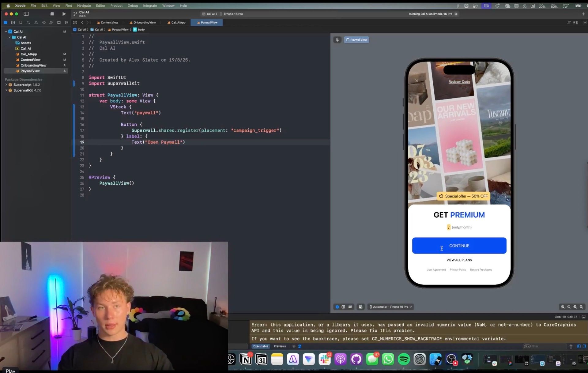Screen dimensions: 588x373
Task: Toggle the console pane on the right
Action: tap(584, 346)
